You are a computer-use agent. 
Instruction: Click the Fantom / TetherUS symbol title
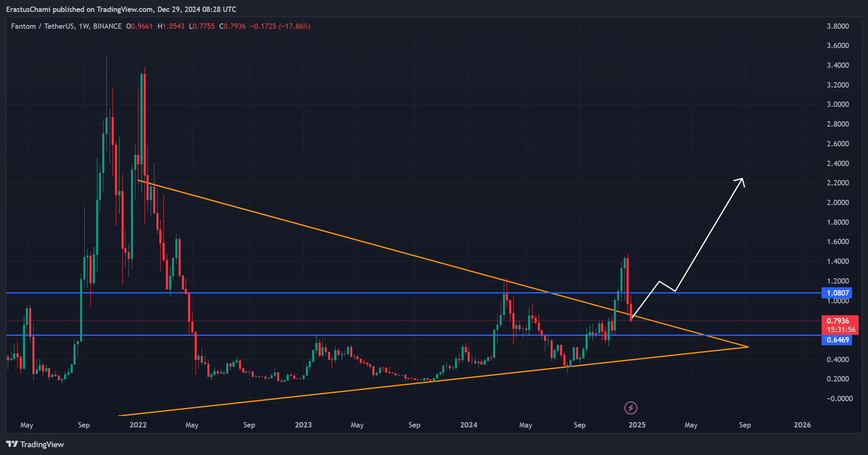[42, 26]
